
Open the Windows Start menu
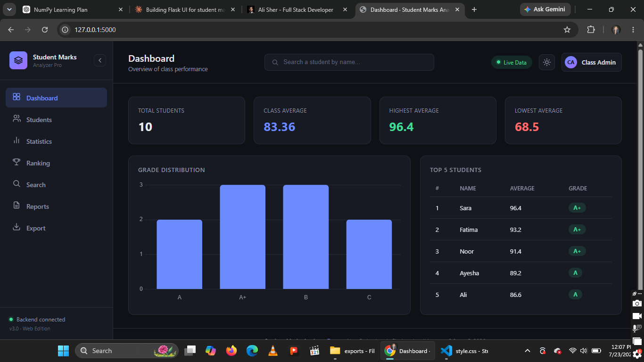tap(63, 351)
